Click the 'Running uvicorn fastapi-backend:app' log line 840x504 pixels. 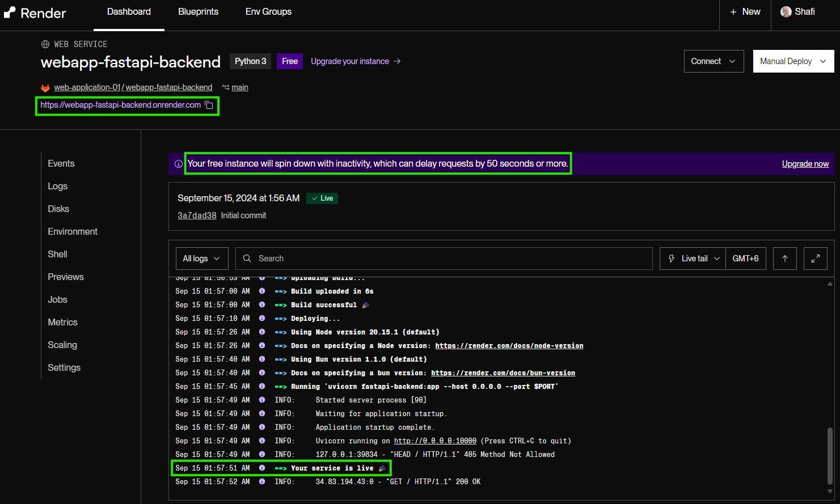[x=424, y=387]
